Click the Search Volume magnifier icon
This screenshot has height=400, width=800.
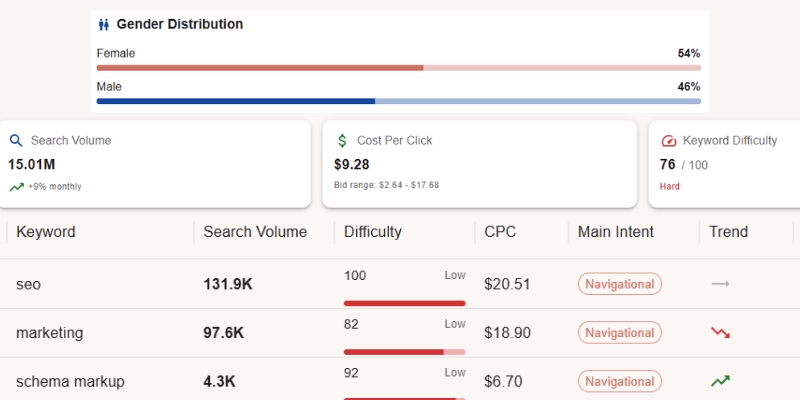tap(16, 141)
